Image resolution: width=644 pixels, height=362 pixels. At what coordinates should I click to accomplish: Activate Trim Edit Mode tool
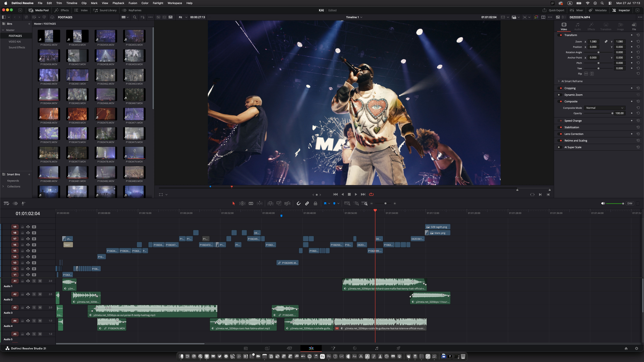coord(242,203)
